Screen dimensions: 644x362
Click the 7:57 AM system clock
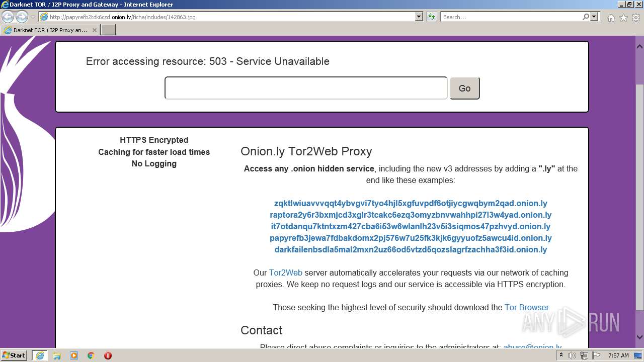click(x=618, y=355)
